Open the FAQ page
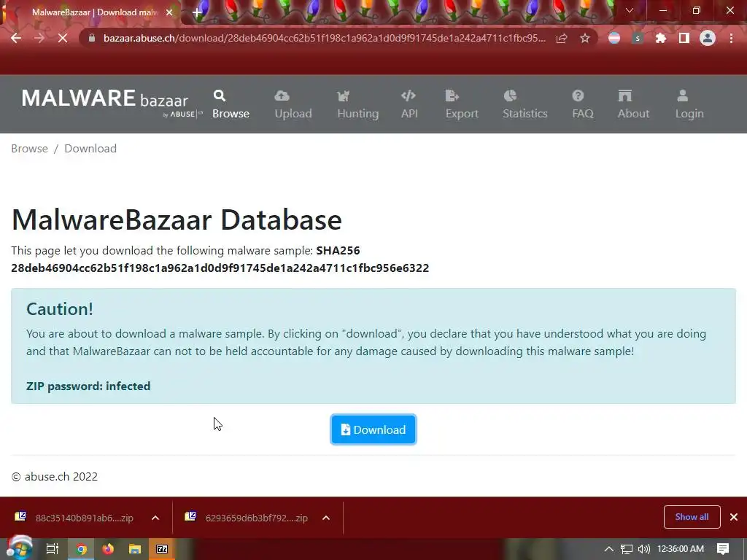This screenshot has height=560, width=747. tap(582, 104)
